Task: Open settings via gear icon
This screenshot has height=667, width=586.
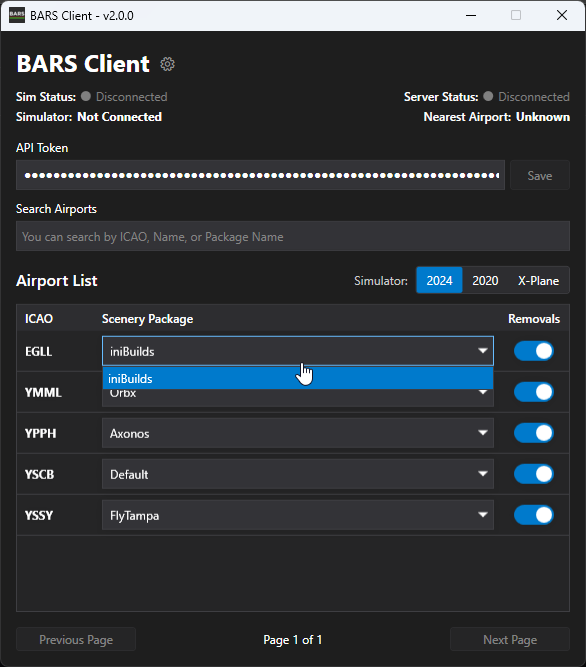Action: tap(167, 64)
